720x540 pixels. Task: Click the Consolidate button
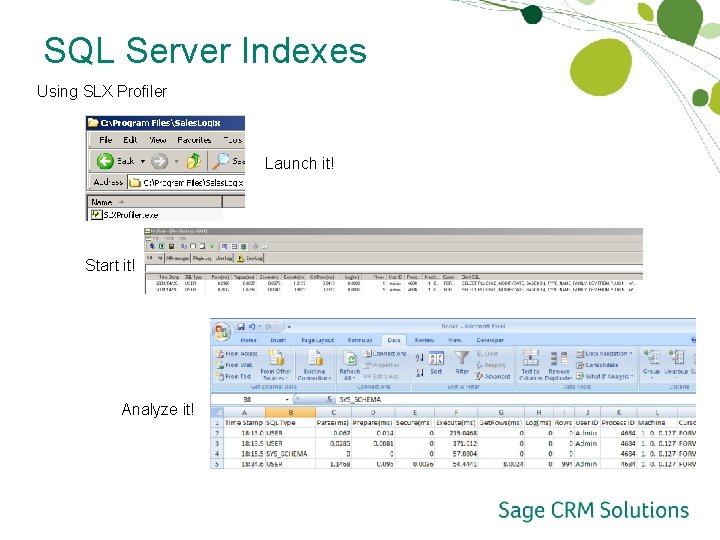click(x=597, y=365)
